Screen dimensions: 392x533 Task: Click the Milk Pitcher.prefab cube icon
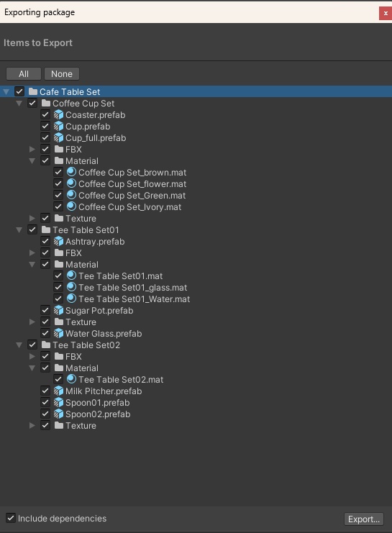58,391
